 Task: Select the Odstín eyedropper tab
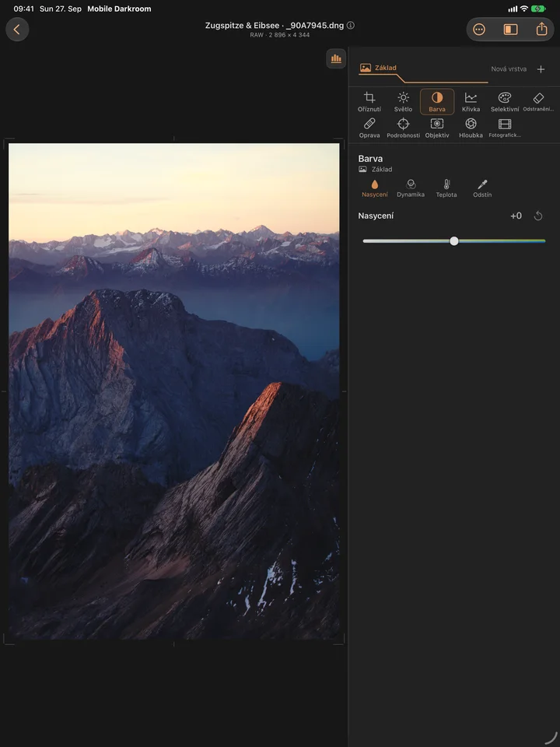coord(482,188)
